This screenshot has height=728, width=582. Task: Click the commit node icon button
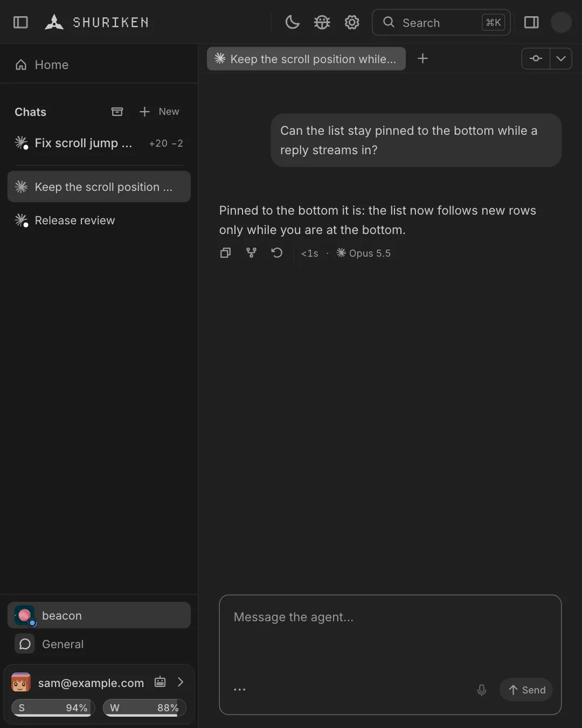[536, 58]
